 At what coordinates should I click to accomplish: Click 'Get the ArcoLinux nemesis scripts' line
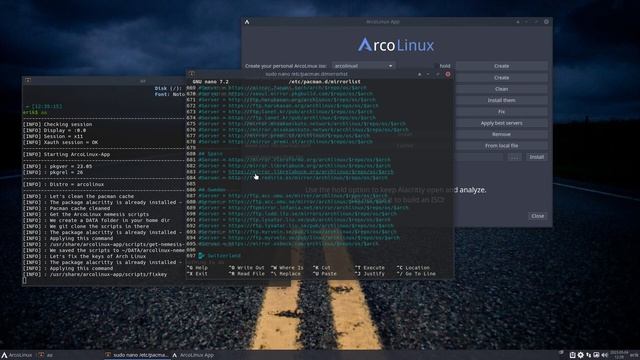point(99,214)
